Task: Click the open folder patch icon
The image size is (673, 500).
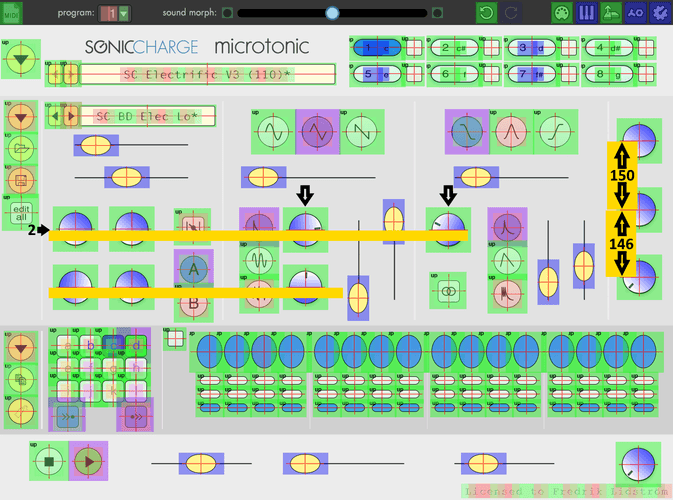Action: tap(21, 148)
